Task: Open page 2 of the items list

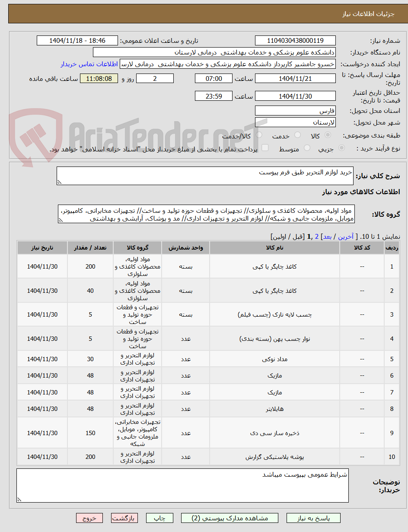Action: point(317,237)
